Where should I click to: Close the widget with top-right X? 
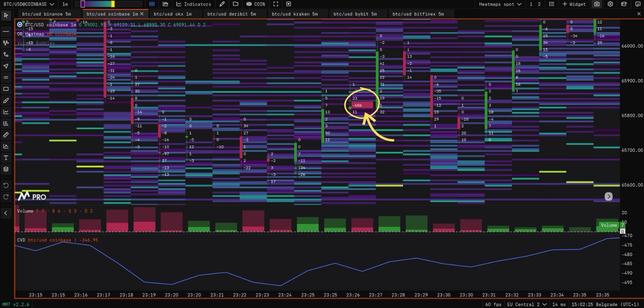[x=638, y=14]
